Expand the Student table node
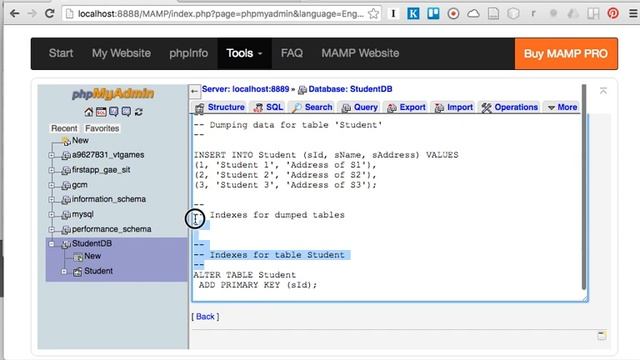Screen dimensions: 640x360 pos(64,271)
